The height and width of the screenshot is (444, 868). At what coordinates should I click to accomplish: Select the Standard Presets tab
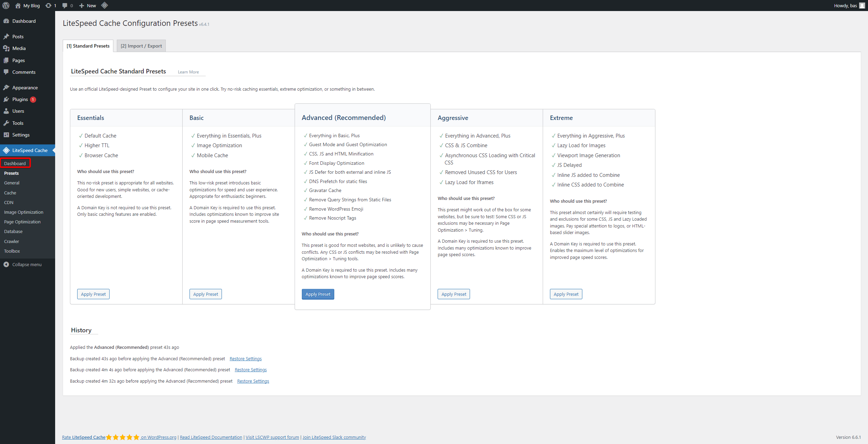(88, 46)
